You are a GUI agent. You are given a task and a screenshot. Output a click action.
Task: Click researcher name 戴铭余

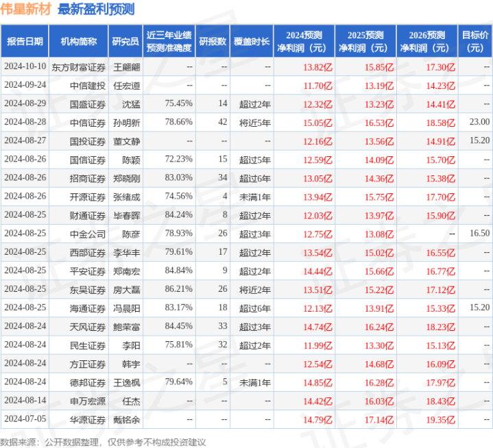coord(127,419)
